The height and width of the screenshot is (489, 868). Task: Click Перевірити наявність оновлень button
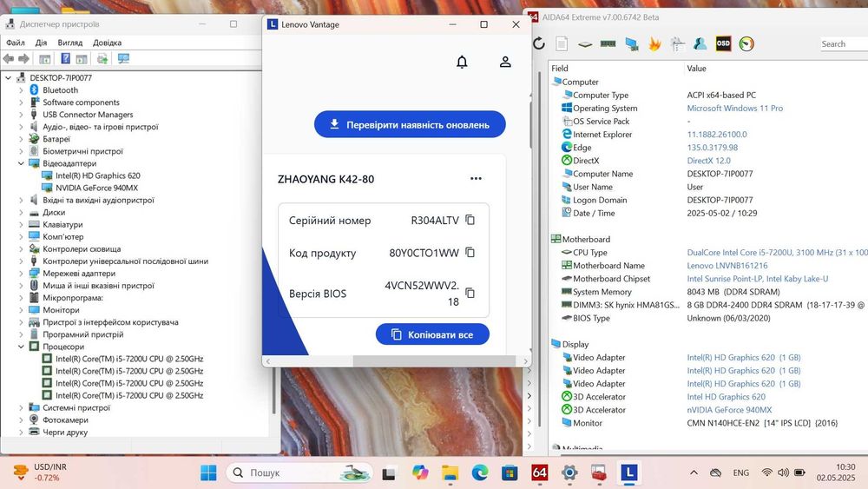[x=410, y=124]
